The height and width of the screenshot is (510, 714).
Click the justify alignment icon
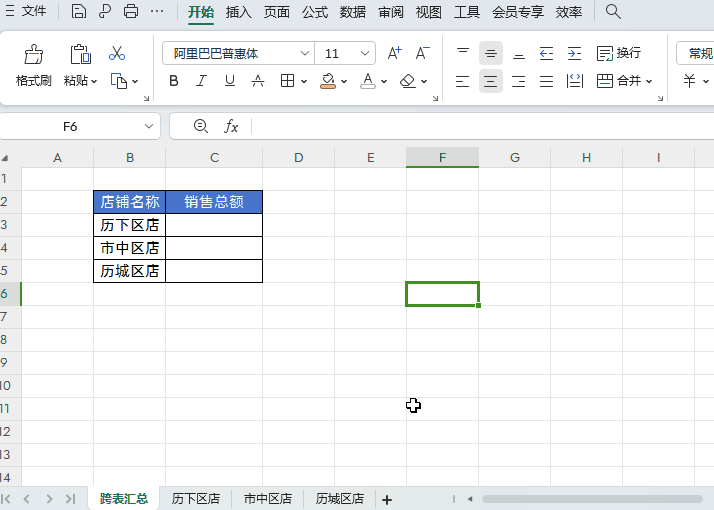pyautogui.click(x=546, y=81)
